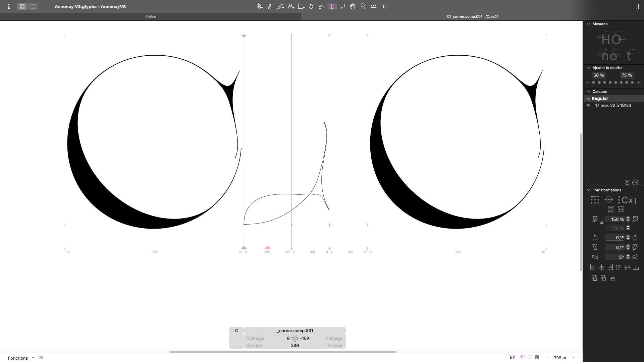
Task: Click the 150 % scale field
Action: [x=615, y=219]
